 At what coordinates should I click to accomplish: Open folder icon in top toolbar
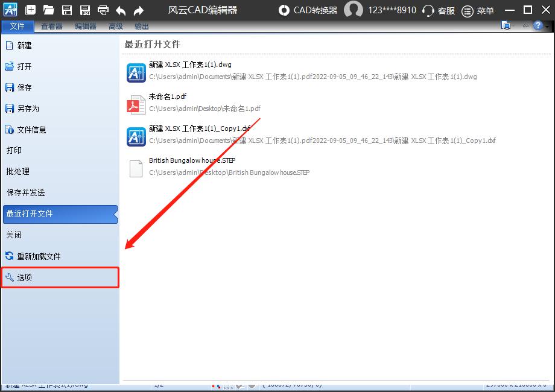click(x=48, y=10)
